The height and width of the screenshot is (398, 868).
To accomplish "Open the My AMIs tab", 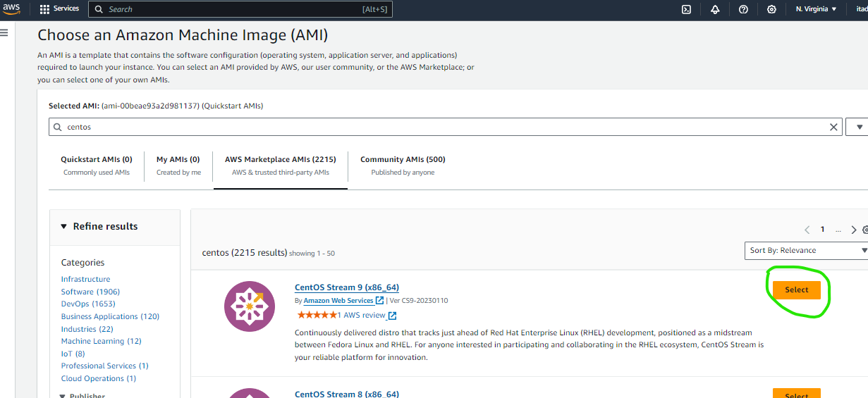I will tap(178, 166).
